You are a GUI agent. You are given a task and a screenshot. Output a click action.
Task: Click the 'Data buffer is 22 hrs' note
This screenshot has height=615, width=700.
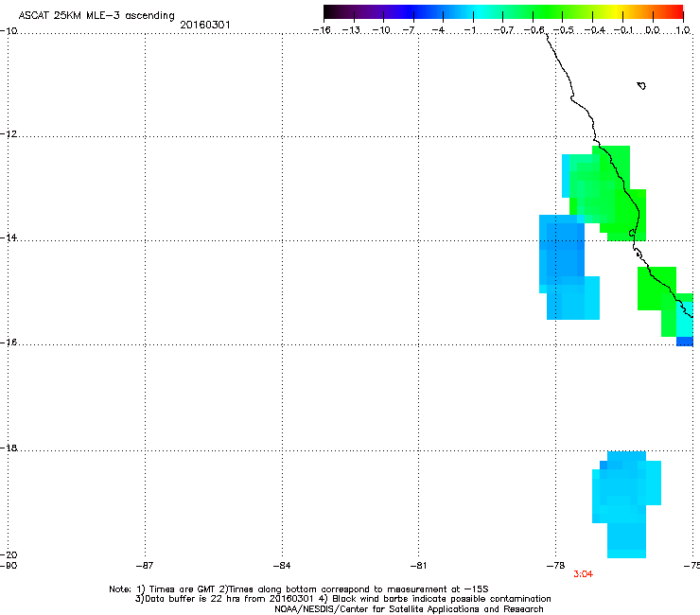[x=342, y=599]
